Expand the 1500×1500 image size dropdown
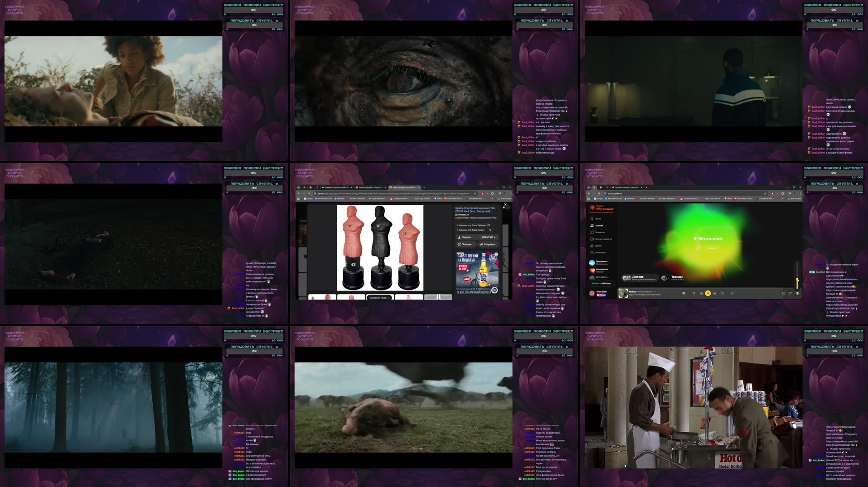Screen dimensions: 868x487 (x=488, y=237)
